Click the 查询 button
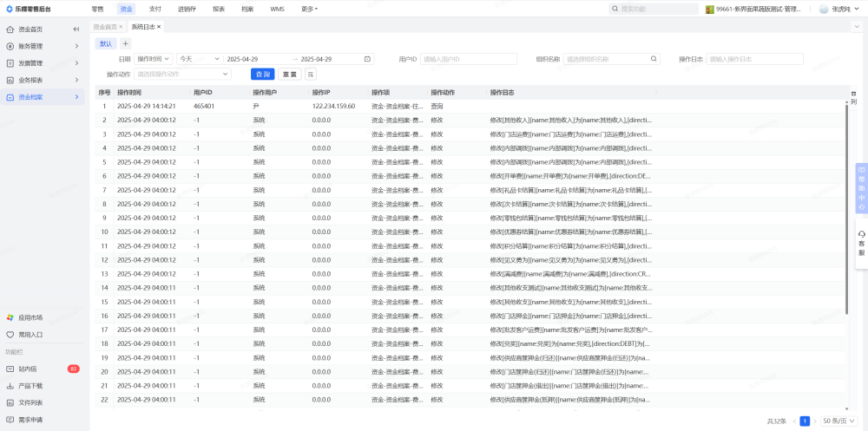The height and width of the screenshot is (431, 868). click(x=262, y=75)
